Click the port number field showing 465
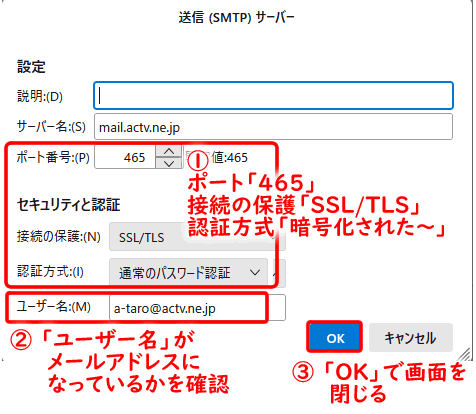 click(125, 157)
